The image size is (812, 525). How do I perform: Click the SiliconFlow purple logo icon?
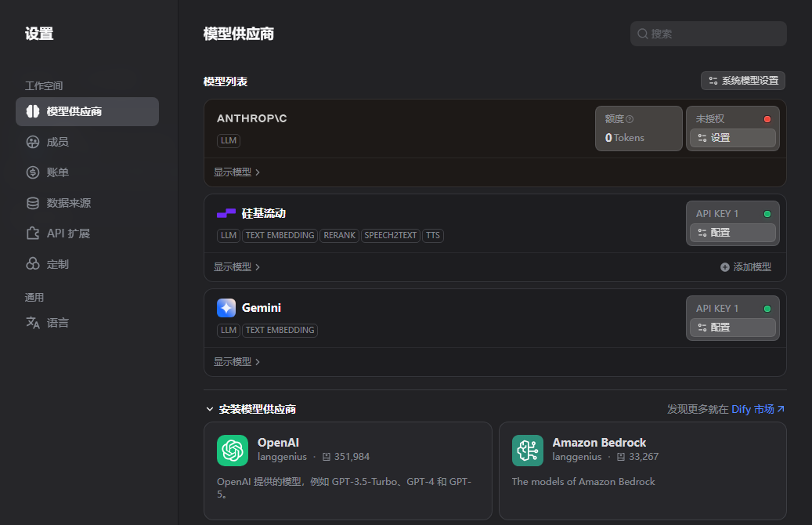(x=226, y=213)
